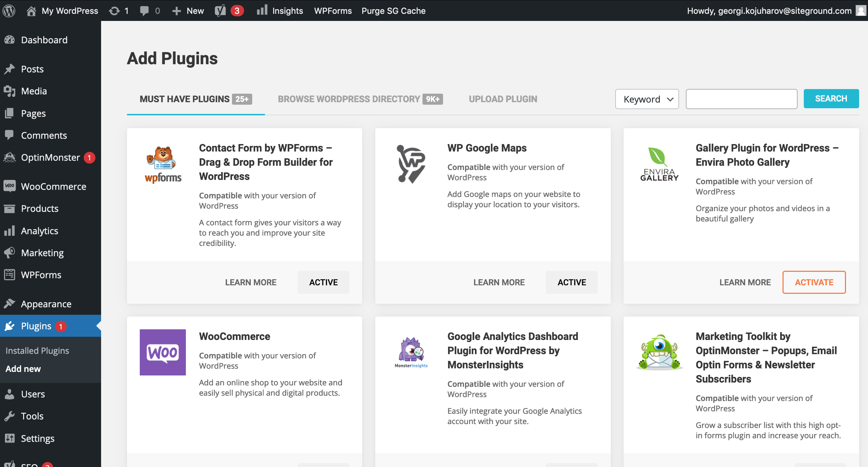
Task: Click the Envira Gallery logo thumbnail
Action: coord(659,164)
